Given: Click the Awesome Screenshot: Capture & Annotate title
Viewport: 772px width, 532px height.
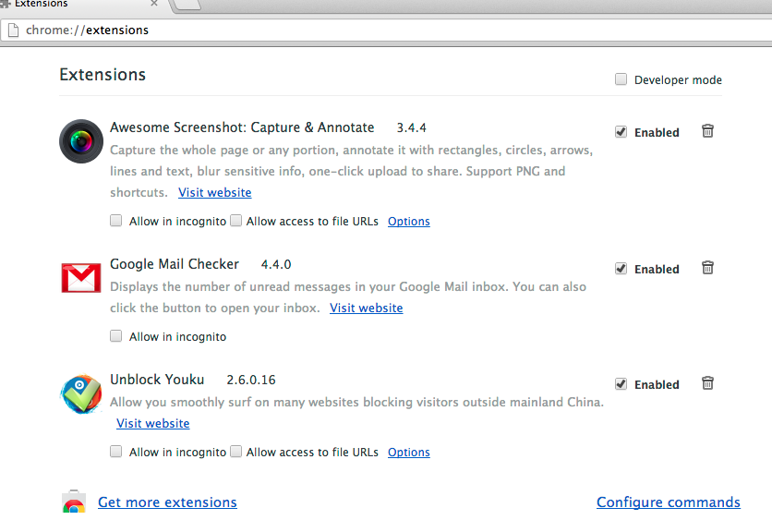Looking at the screenshot, I should point(242,127).
